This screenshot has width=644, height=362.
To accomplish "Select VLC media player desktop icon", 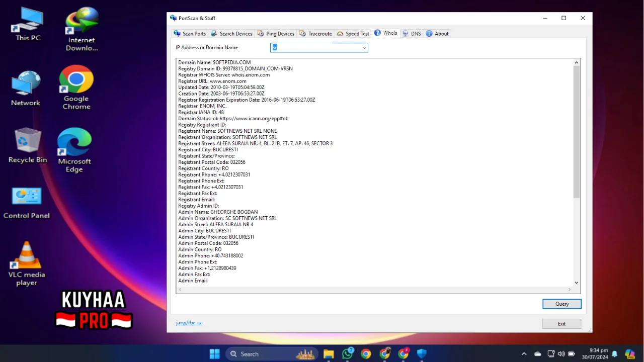I will 27,264.
